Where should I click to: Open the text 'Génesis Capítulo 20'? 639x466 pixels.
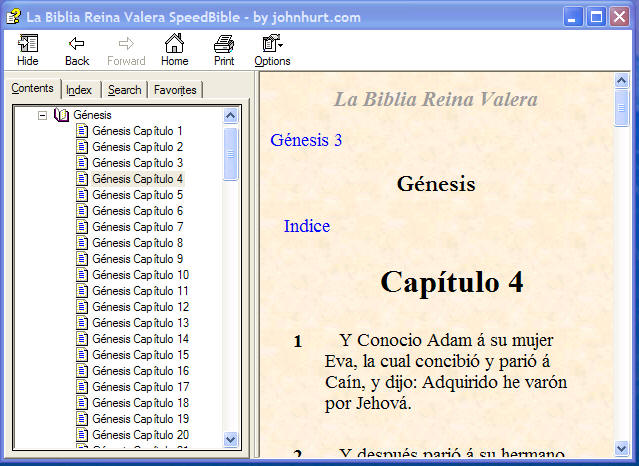click(x=141, y=435)
